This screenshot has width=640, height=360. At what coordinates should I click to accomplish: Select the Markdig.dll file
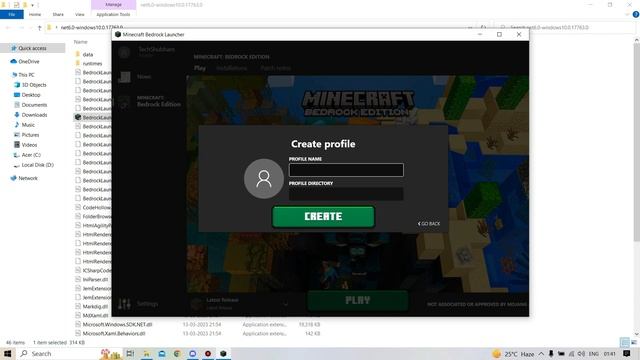point(95,307)
